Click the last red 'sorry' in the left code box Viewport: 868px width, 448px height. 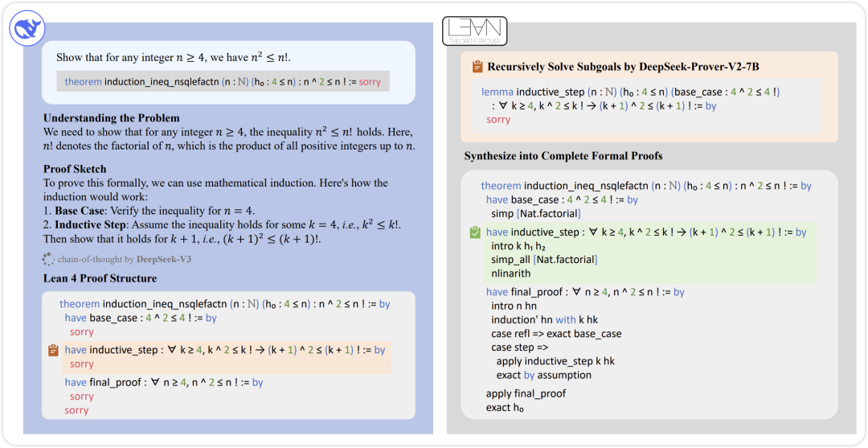(76, 410)
